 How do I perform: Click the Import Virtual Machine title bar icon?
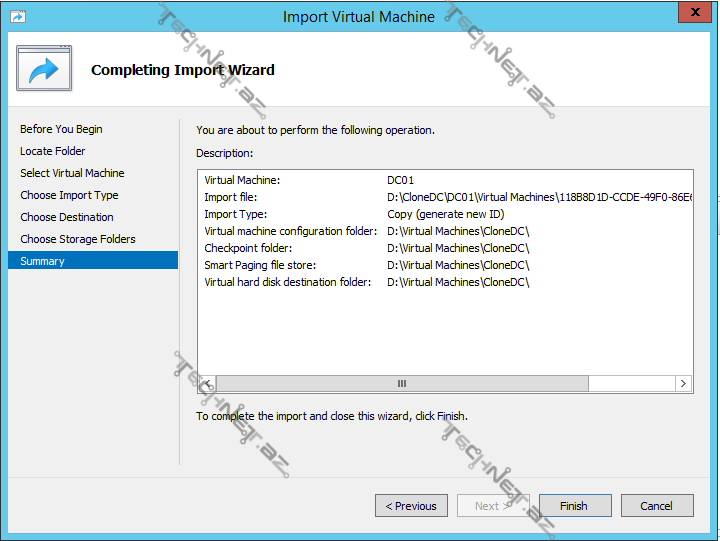[17, 17]
